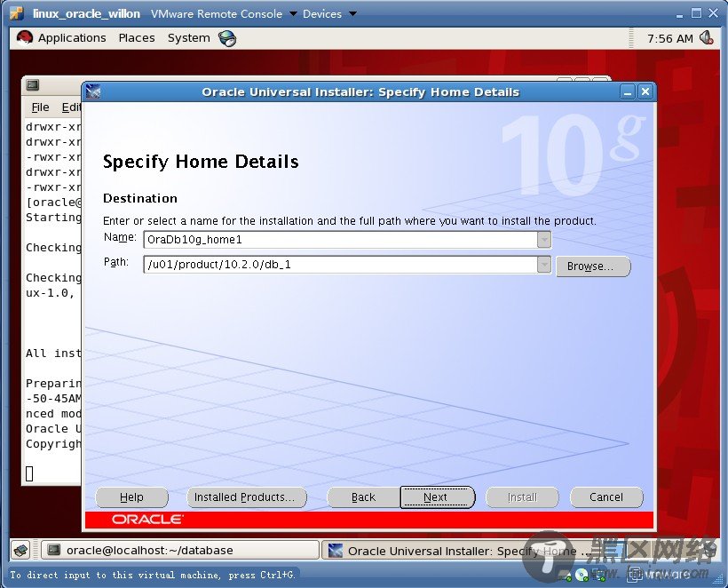The image size is (728, 588).
Task: Minimize the Oracle Universal Installer window
Action: click(628, 91)
